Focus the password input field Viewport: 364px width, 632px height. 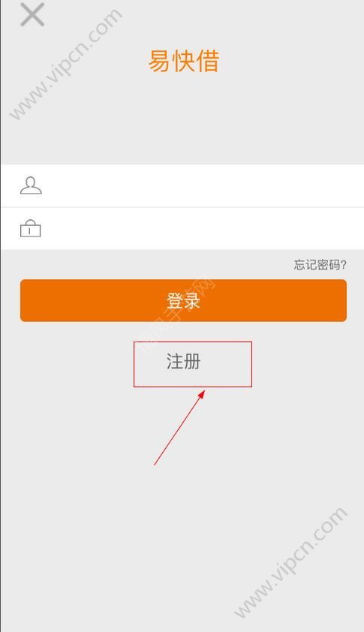click(182, 228)
